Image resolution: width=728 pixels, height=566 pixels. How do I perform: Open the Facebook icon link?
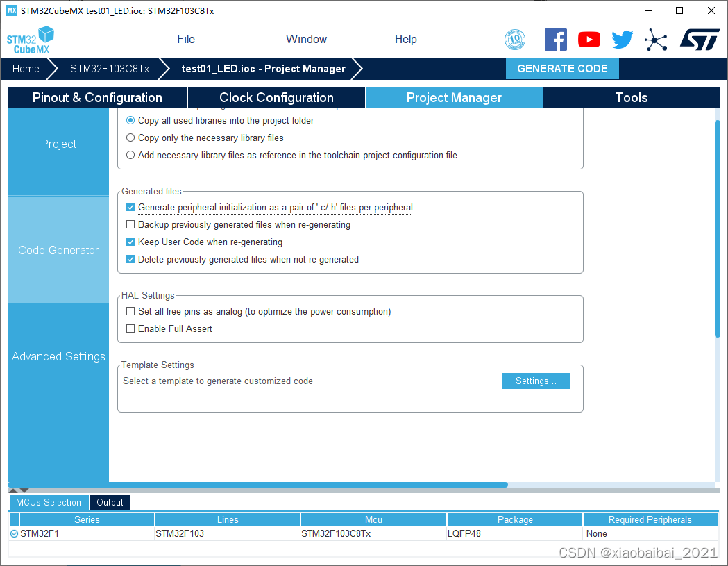(x=556, y=40)
